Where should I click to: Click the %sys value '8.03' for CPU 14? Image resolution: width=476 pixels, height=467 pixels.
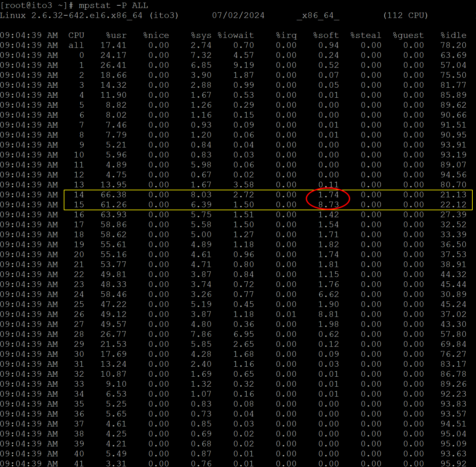201,195
